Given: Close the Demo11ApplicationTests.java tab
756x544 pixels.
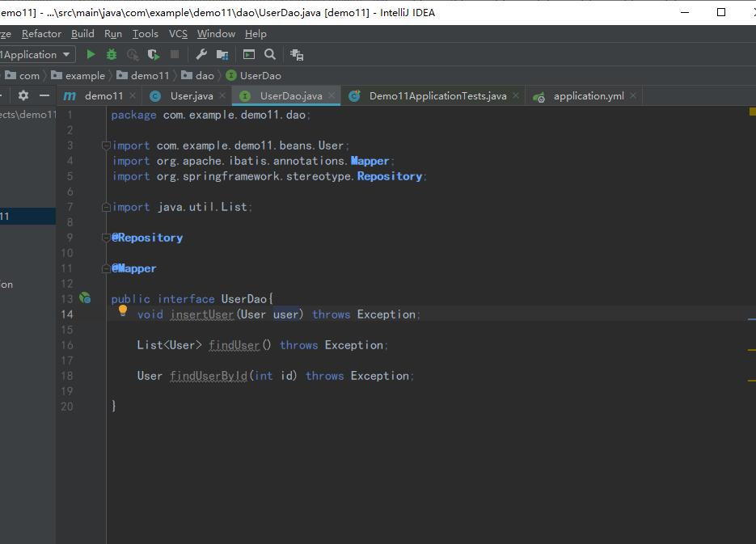Looking at the screenshot, I should [x=516, y=96].
